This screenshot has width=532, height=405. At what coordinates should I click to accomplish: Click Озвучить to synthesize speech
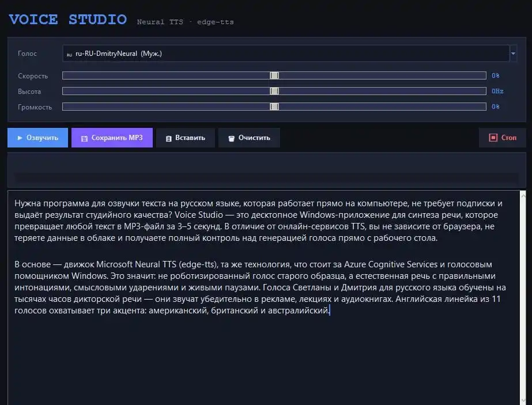click(37, 138)
